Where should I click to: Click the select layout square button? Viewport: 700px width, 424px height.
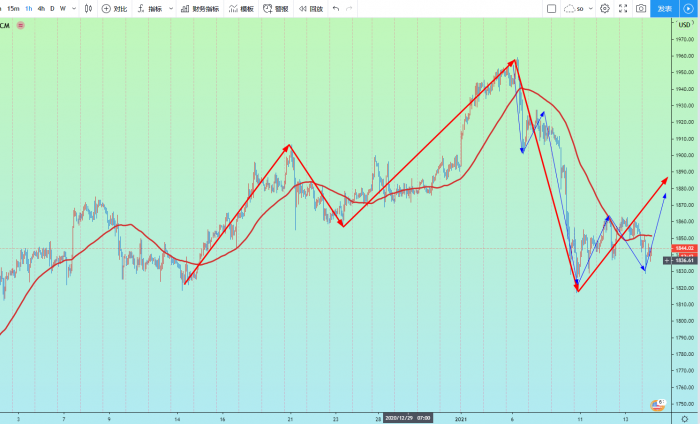550,8
